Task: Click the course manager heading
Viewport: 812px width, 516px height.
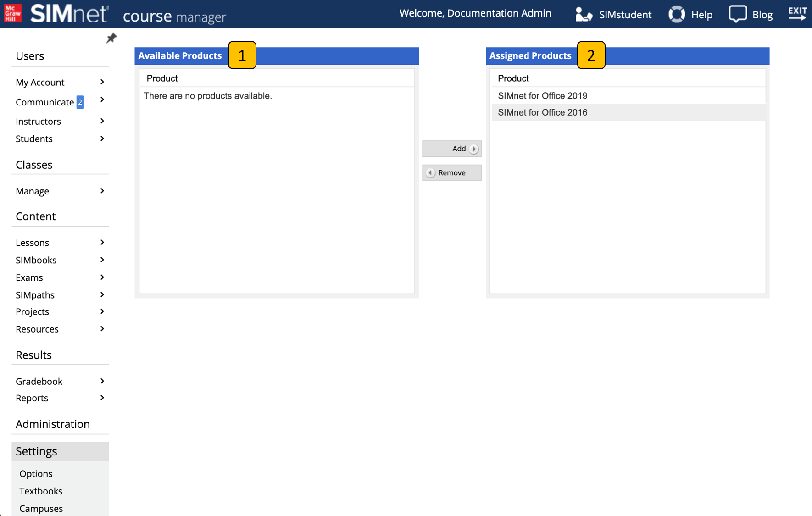Action: point(174,17)
